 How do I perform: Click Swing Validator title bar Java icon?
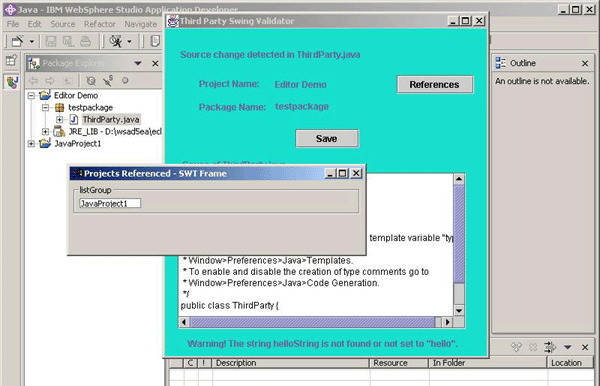pos(173,21)
